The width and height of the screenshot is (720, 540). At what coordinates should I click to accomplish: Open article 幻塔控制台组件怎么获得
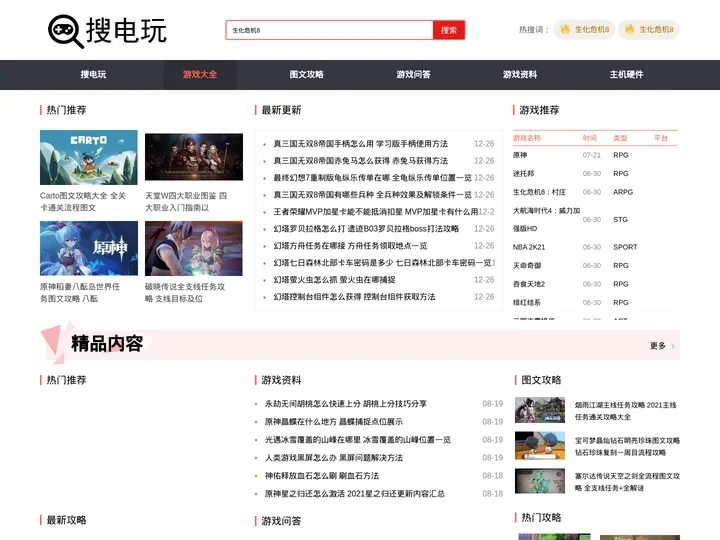click(354, 297)
